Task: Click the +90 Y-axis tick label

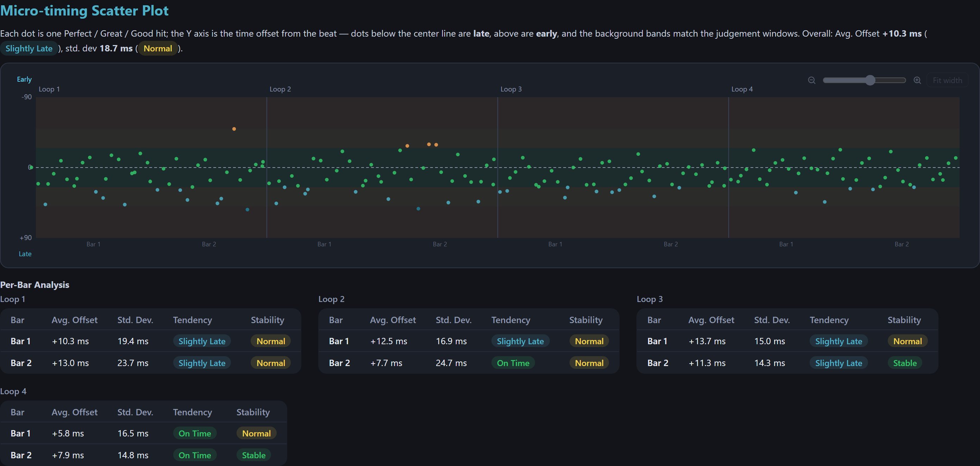Action: (26, 238)
